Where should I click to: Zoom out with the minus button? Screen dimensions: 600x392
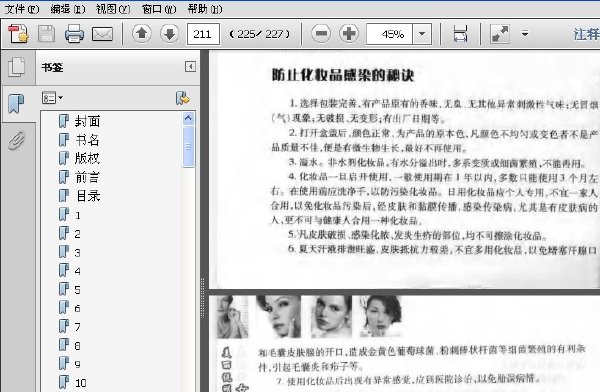(x=321, y=34)
